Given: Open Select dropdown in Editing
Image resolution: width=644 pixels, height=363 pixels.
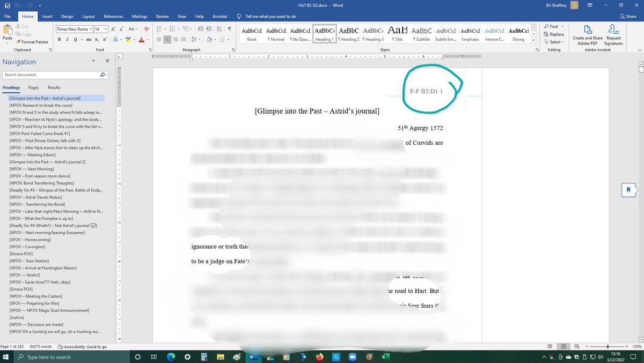Looking at the screenshot, I should pyautogui.click(x=553, y=42).
